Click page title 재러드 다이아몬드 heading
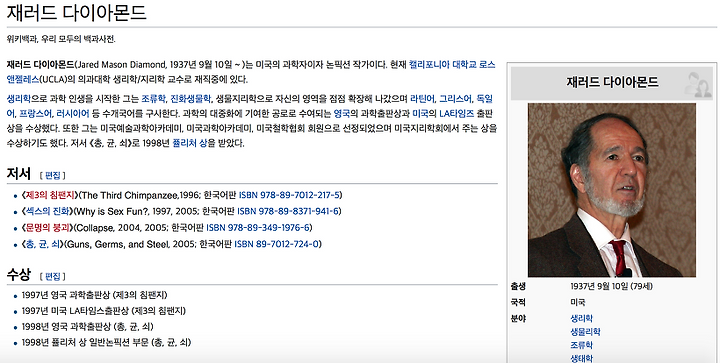 click(x=76, y=12)
